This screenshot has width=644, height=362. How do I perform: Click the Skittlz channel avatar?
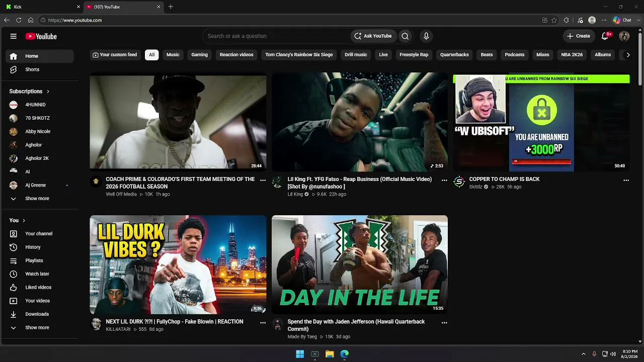tap(459, 182)
